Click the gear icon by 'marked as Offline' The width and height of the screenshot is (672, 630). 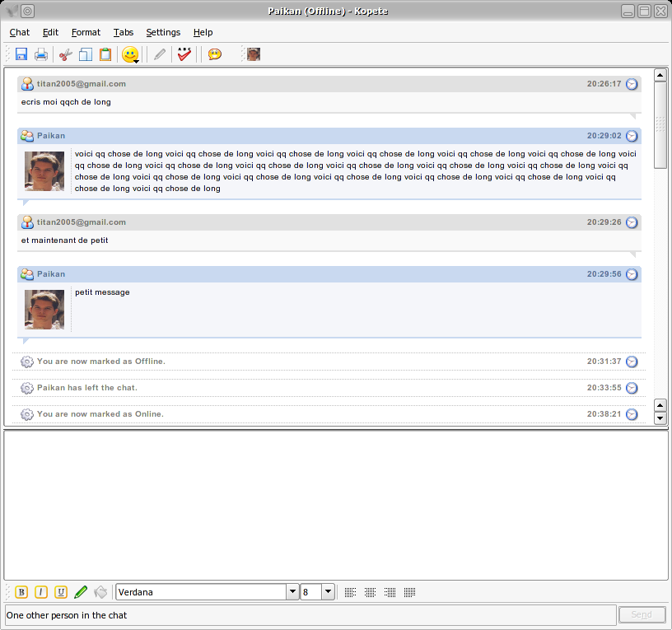coord(27,362)
